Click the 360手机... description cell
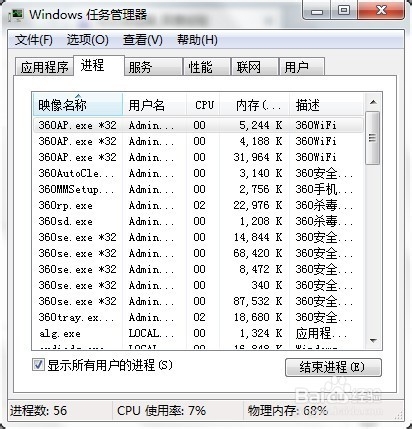The height and width of the screenshot is (429, 412). [324, 189]
